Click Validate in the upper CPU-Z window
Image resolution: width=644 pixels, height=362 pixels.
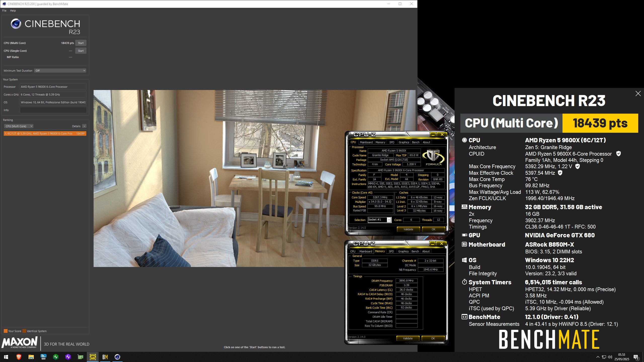click(x=408, y=229)
